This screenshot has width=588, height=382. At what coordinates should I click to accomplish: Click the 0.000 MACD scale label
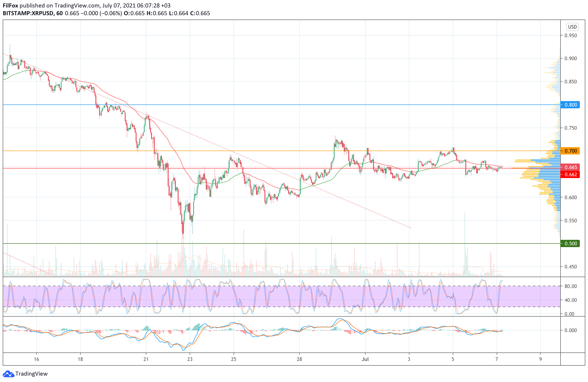(571, 330)
